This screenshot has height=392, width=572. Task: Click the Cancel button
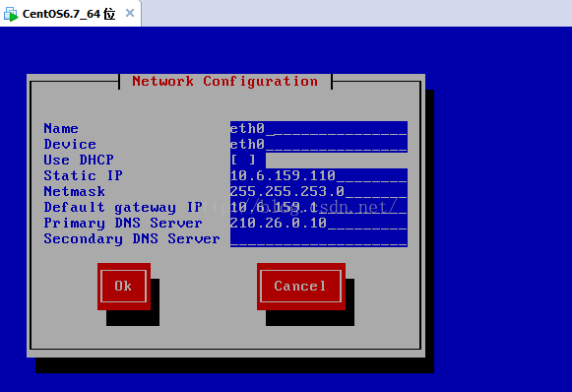click(x=301, y=287)
